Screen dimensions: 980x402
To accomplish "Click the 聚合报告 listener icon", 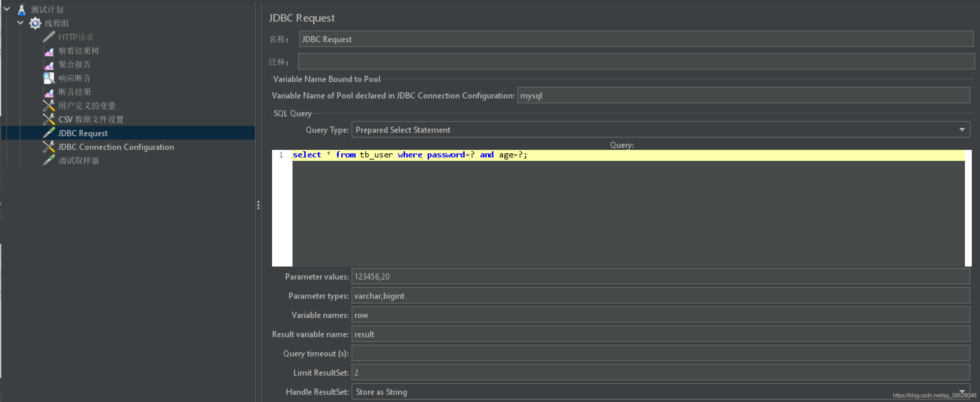I will tap(49, 65).
